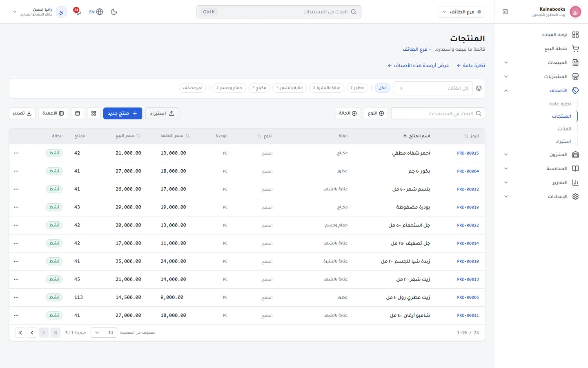Open الأعمدة columns button
This screenshot has height=368, width=588.
click(x=53, y=113)
